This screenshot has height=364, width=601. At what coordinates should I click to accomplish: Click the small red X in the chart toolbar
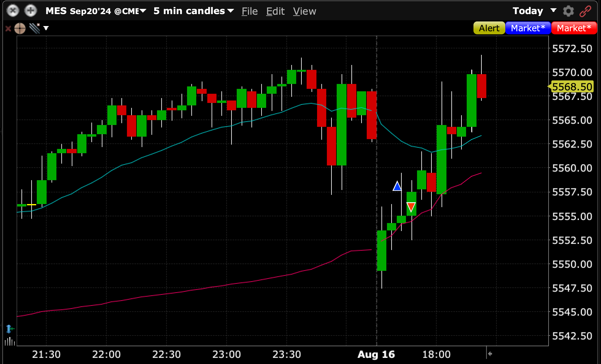pos(8,28)
